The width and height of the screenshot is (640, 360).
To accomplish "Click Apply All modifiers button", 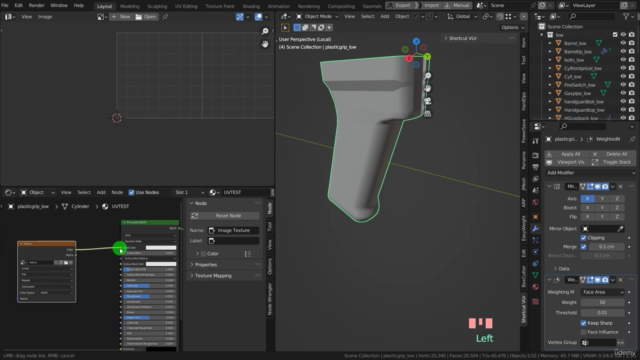I will tap(568, 154).
